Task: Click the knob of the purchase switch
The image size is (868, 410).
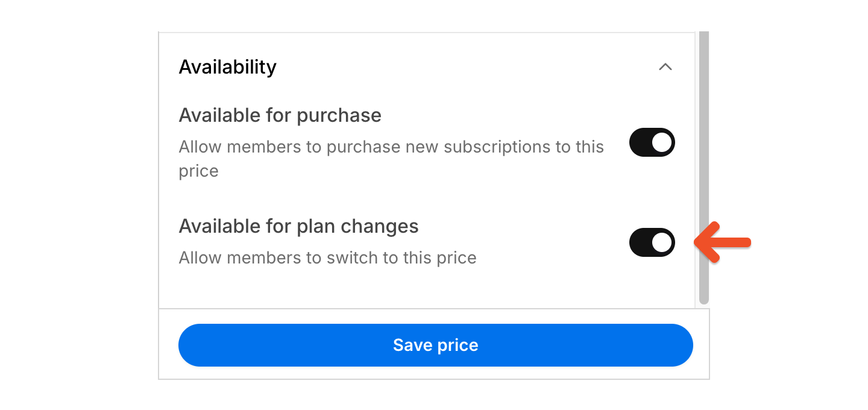Action: coord(662,142)
